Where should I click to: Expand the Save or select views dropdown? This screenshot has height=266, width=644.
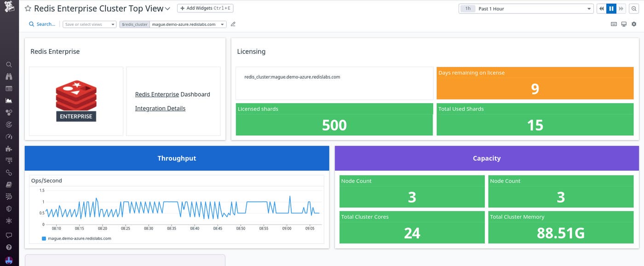[x=89, y=24]
